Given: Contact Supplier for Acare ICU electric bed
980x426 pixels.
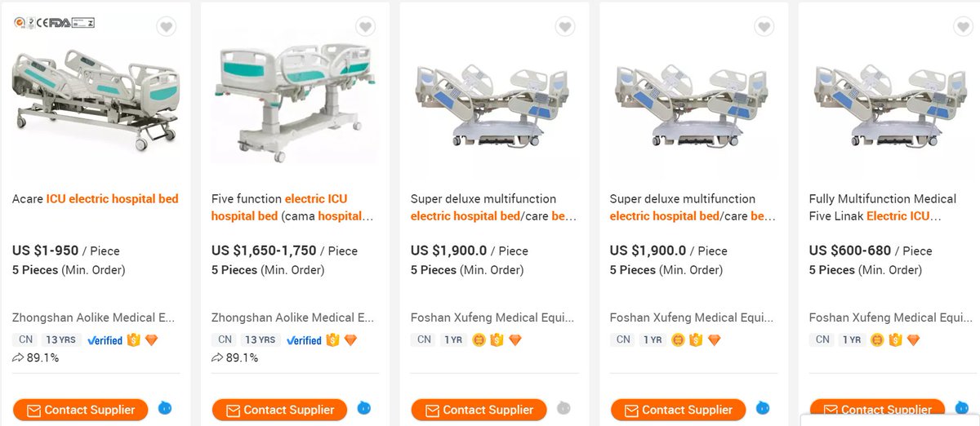Looking at the screenshot, I should 80,410.
